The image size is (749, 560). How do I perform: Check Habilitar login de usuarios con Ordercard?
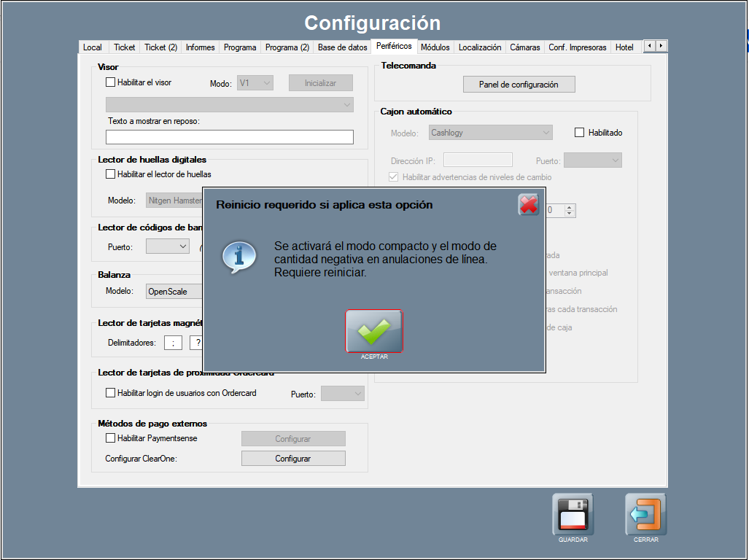click(111, 393)
